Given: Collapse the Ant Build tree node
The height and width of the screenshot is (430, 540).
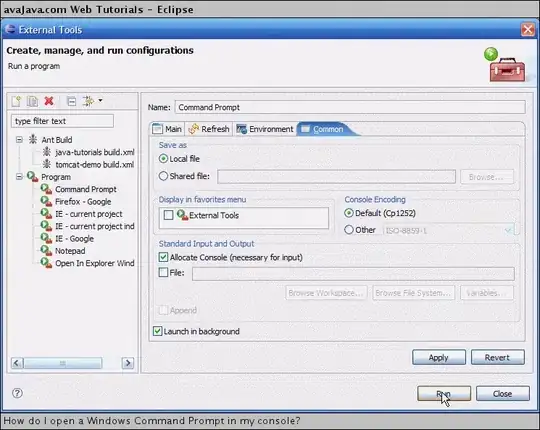Looking at the screenshot, I should coord(19,139).
